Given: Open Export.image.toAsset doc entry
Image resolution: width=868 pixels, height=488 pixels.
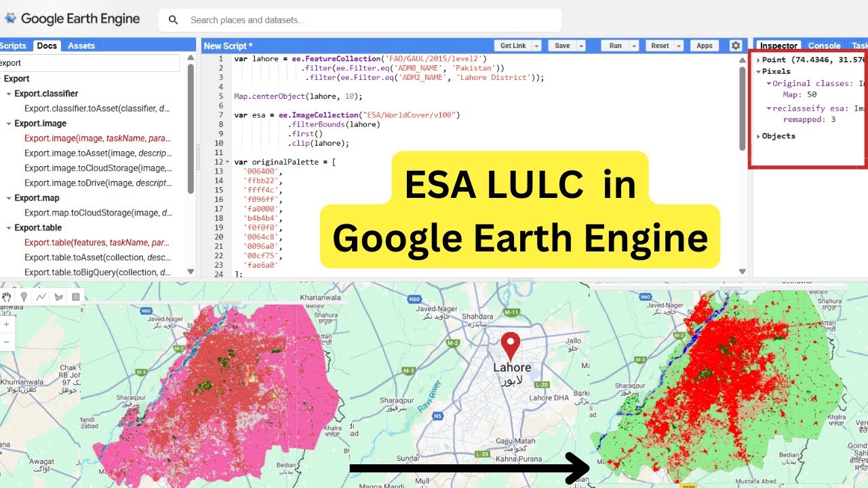Looking at the screenshot, I should (97, 153).
